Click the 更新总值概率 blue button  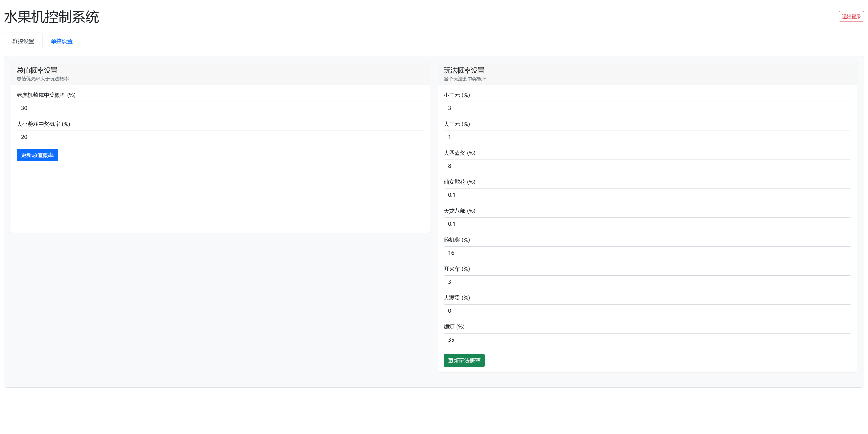pyautogui.click(x=37, y=155)
